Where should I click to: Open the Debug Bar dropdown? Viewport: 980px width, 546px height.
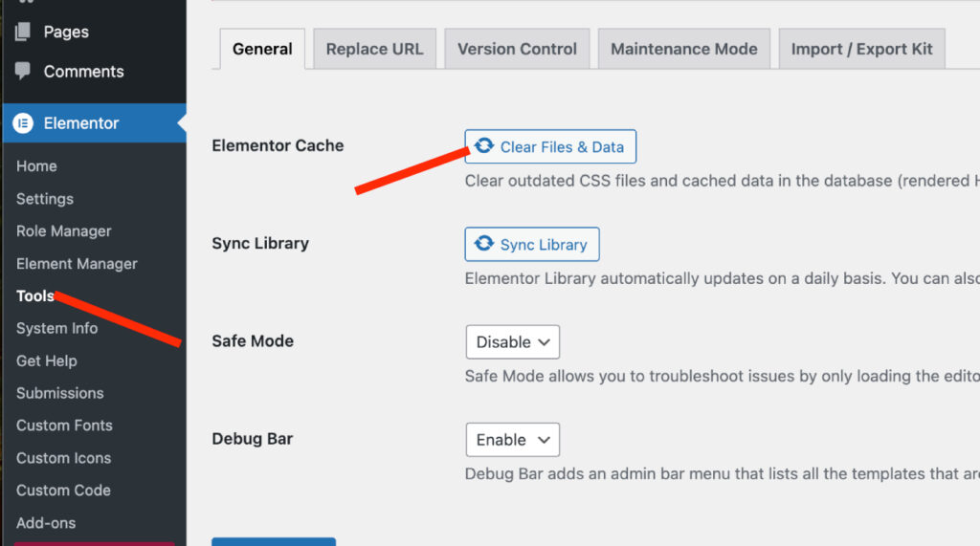pos(512,440)
